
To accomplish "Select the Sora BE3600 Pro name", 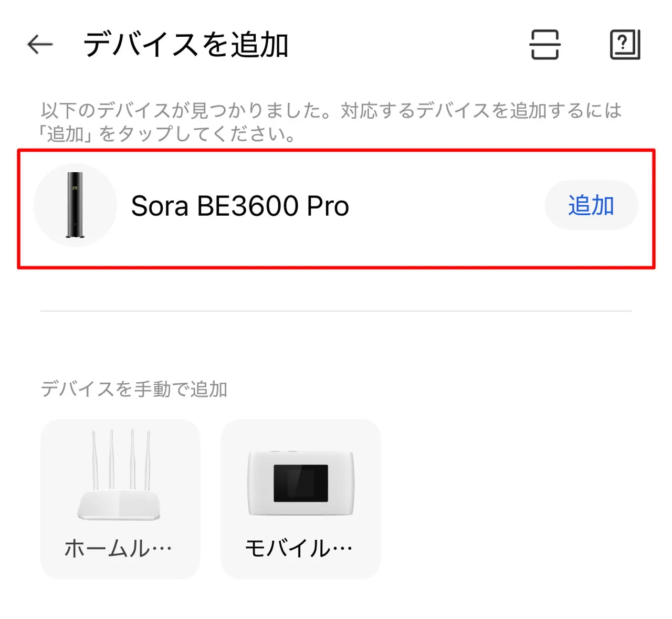I will tap(240, 206).
